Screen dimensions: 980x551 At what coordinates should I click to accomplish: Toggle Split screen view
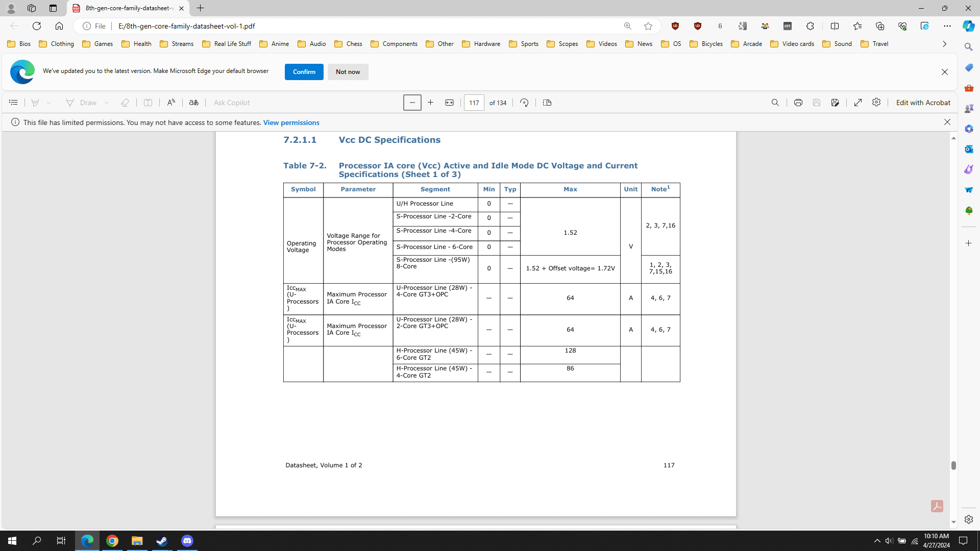click(835, 26)
